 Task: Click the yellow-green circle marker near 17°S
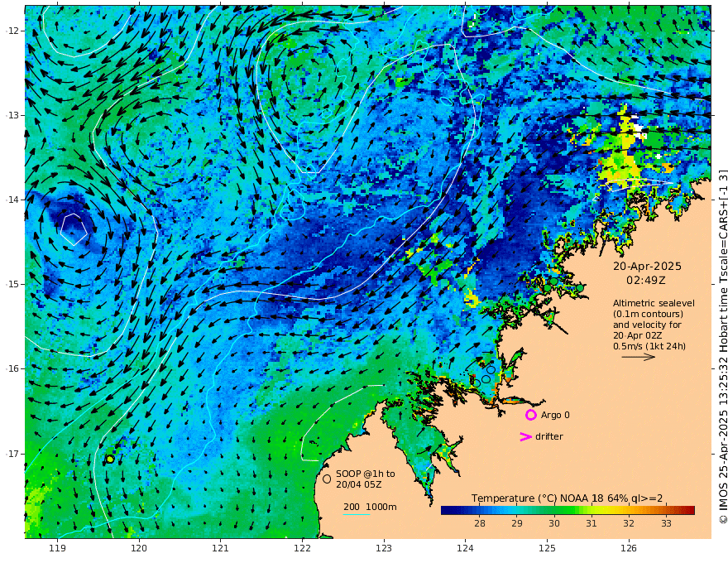(x=110, y=459)
